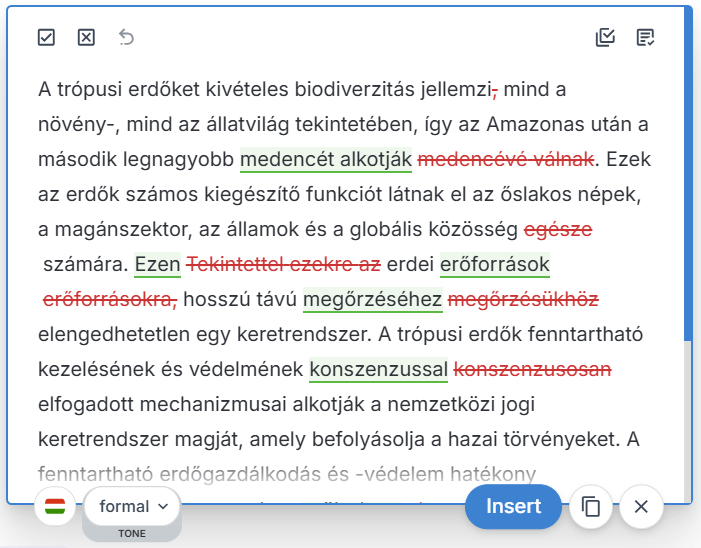Click the deleted phrase 'Tekintettel ezekre az'
The image size is (701, 548).
click(x=284, y=265)
